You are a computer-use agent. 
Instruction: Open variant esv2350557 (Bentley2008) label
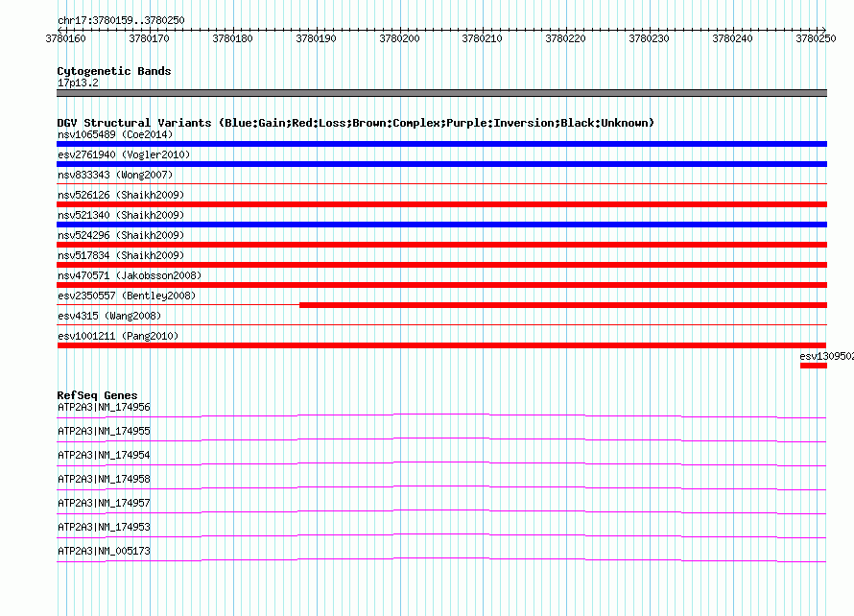(127, 296)
